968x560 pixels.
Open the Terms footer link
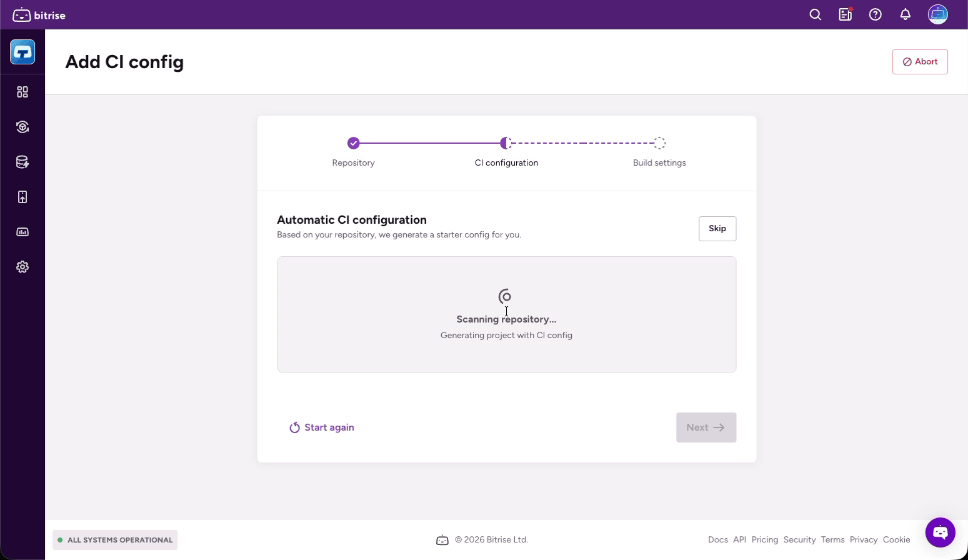tap(833, 540)
